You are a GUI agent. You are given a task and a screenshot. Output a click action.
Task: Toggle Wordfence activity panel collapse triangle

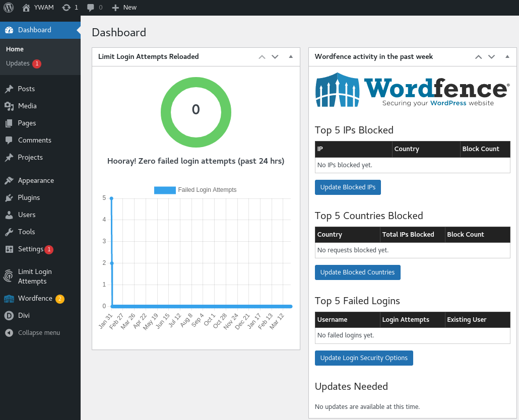tap(507, 56)
